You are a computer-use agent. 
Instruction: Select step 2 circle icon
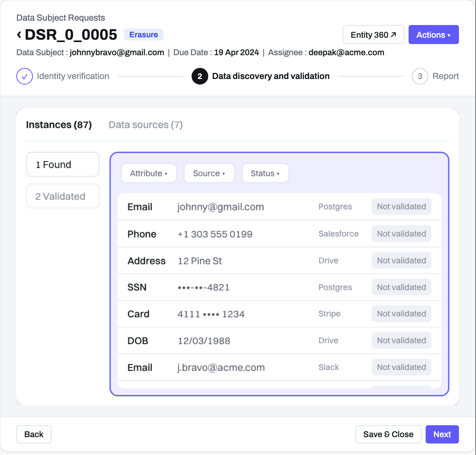coord(200,76)
